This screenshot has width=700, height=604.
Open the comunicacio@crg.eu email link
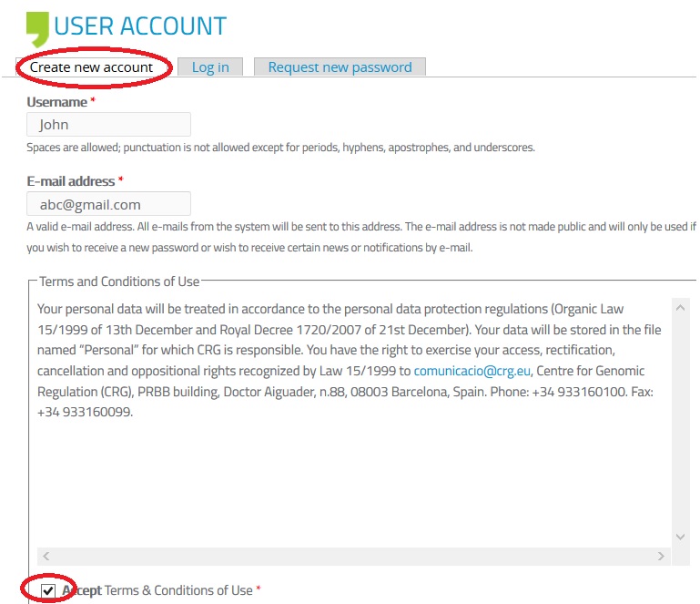pyautogui.click(x=470, y=371)
